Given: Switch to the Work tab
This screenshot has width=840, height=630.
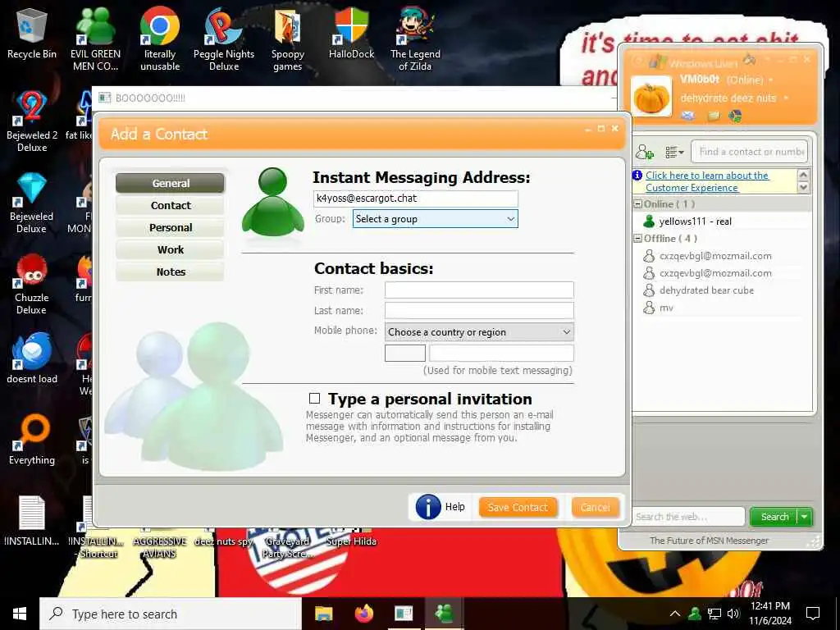Looking at the screenshot, I should tap(171, 249).
